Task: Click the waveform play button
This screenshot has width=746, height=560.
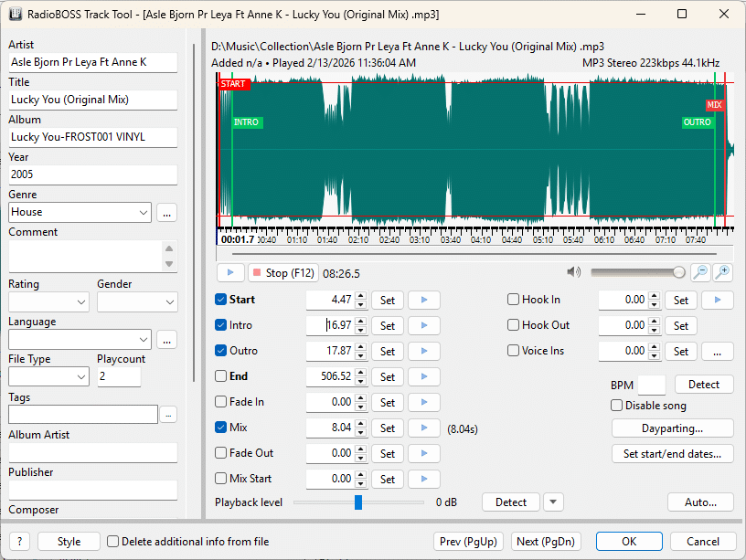Action: [x=230, y=273]
